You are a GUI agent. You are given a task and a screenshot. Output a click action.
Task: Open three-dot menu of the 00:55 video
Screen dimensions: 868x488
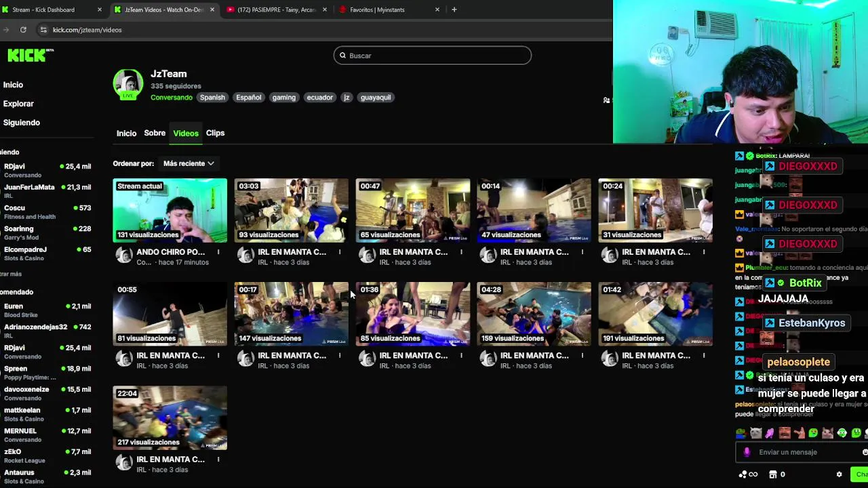coord(218,356)
